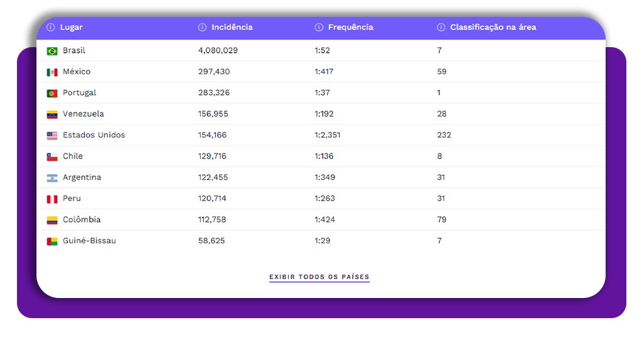Click info icon beside Classificação na área

[x=441, y=28]
